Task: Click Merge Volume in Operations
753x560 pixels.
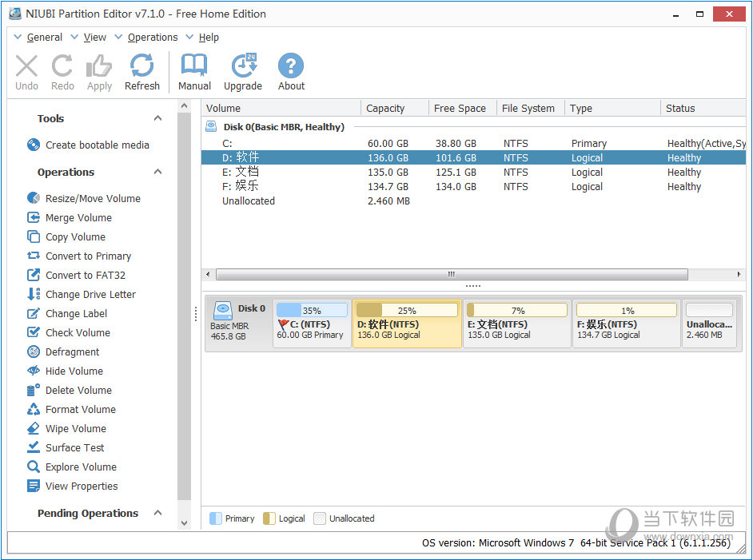Action: pyautogui.click(x=78, y=218)
